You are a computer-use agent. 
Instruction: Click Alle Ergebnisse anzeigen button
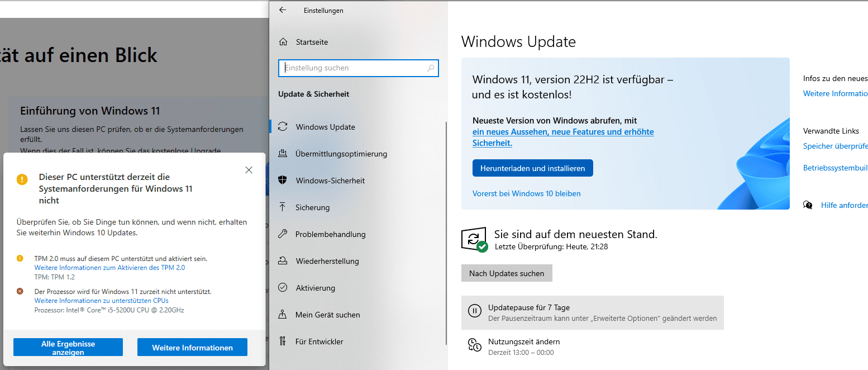click(68, 348)
